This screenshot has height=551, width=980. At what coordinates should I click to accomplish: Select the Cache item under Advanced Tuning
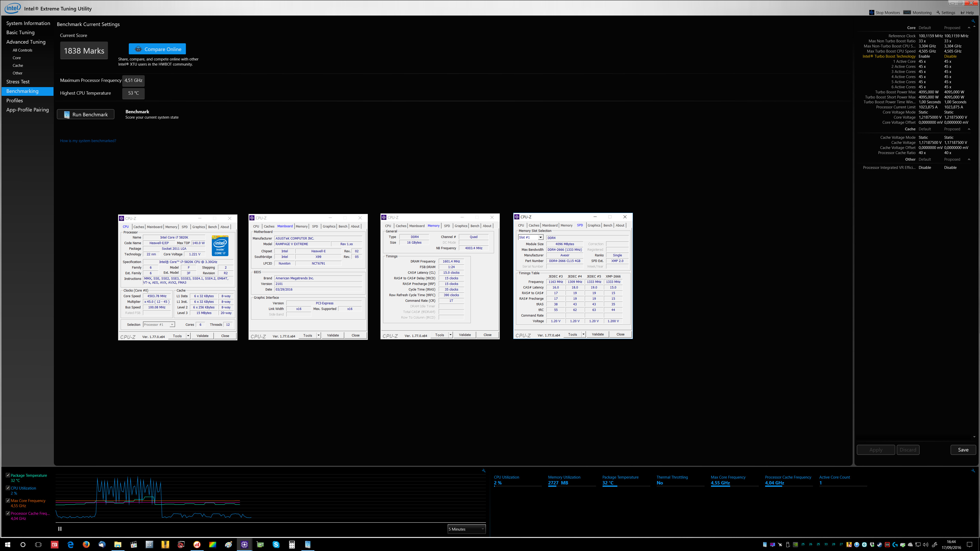pos(18,65)
